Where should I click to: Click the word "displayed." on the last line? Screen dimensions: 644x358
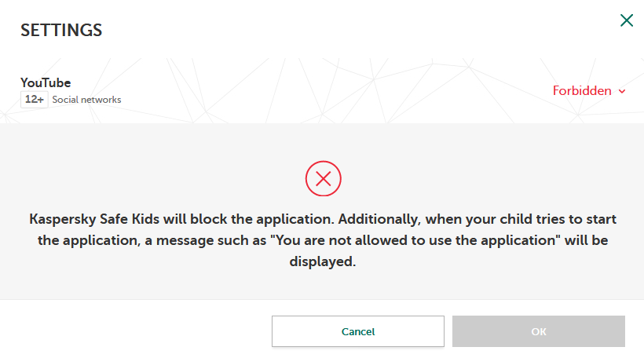[322, 262]
